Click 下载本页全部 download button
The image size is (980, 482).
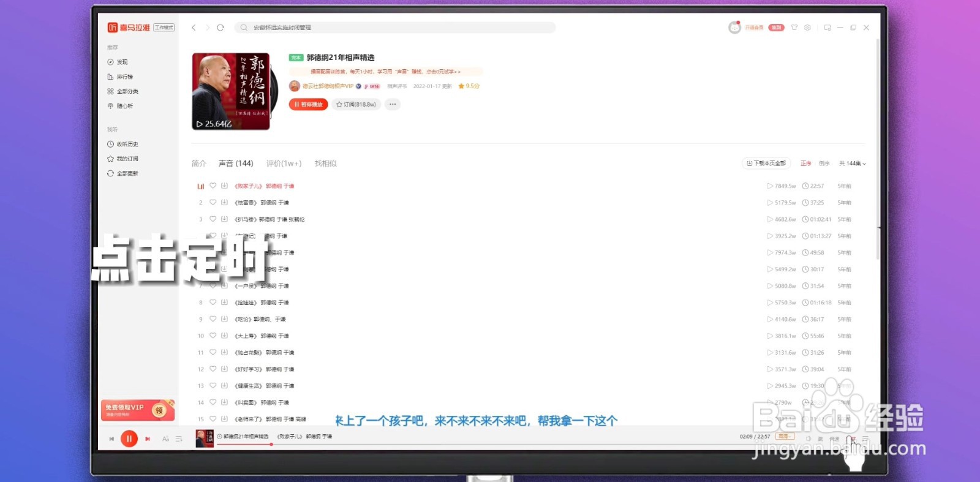point(766,164)
